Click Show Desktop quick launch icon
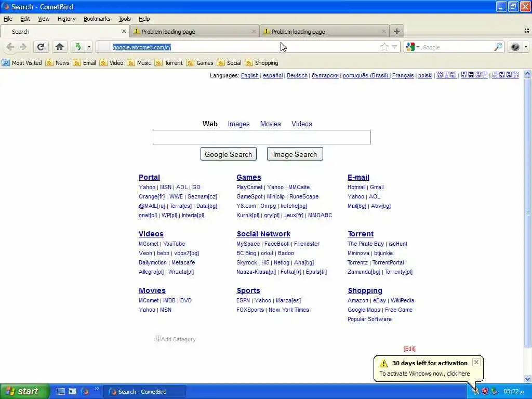Image resolution: width=532 pixels, height=399 pixels. tap(61, 391)
